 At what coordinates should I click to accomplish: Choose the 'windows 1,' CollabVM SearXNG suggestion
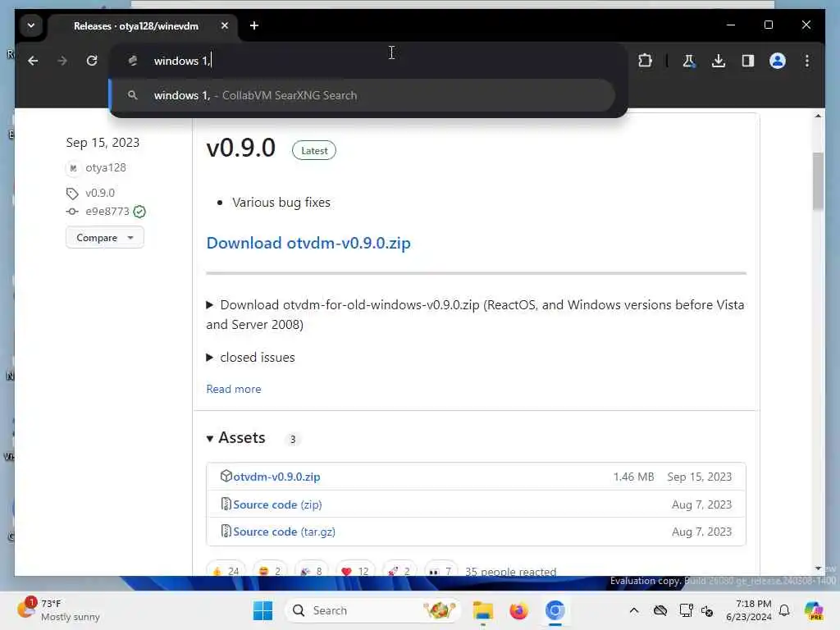click(x=362, y=95)
